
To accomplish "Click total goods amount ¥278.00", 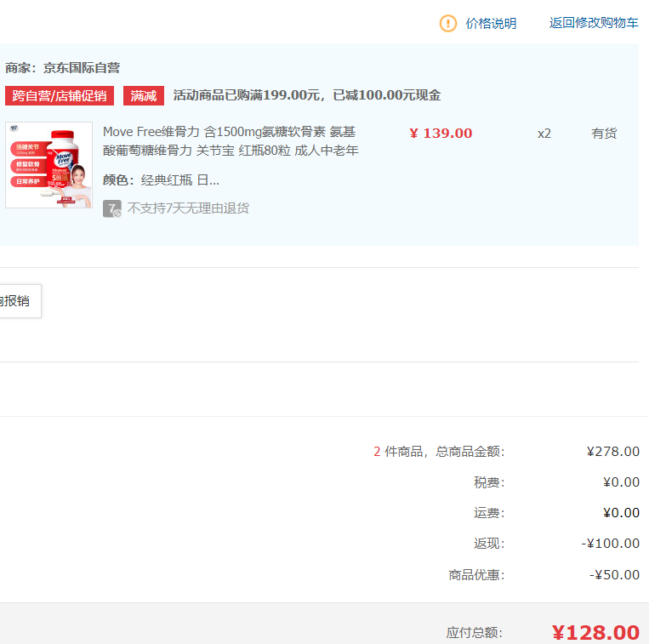I will coord(613,452).
